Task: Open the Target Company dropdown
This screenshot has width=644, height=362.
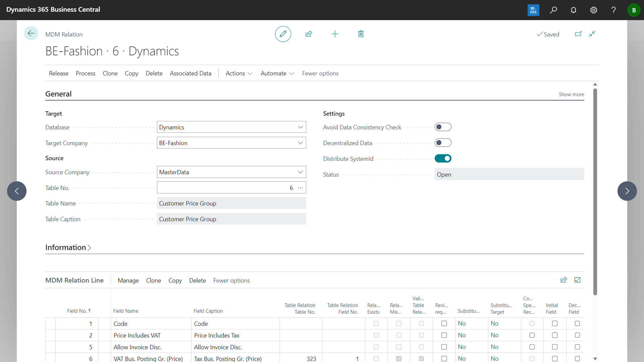Action: (x=300, y=143)
